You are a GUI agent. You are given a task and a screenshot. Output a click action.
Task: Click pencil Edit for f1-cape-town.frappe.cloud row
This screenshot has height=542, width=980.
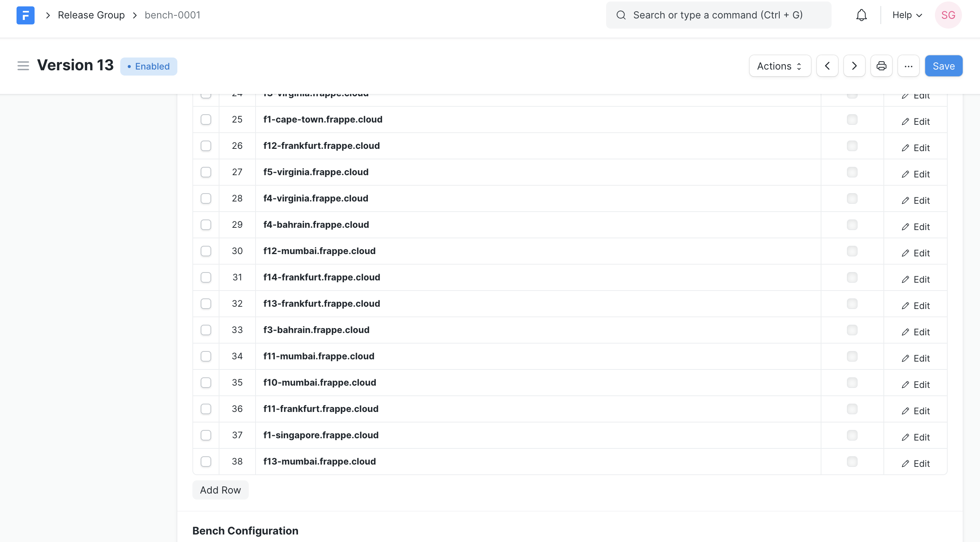click(x=915, y=121)
